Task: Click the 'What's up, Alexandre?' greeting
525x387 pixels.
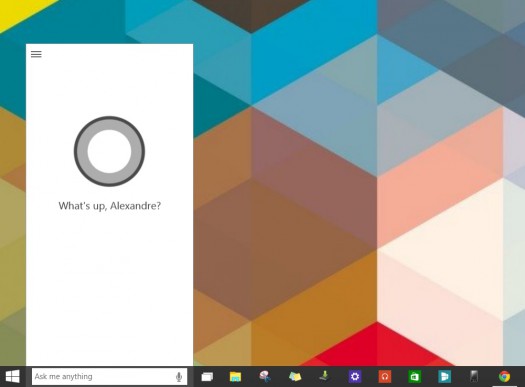Action: tap(109, 206)
